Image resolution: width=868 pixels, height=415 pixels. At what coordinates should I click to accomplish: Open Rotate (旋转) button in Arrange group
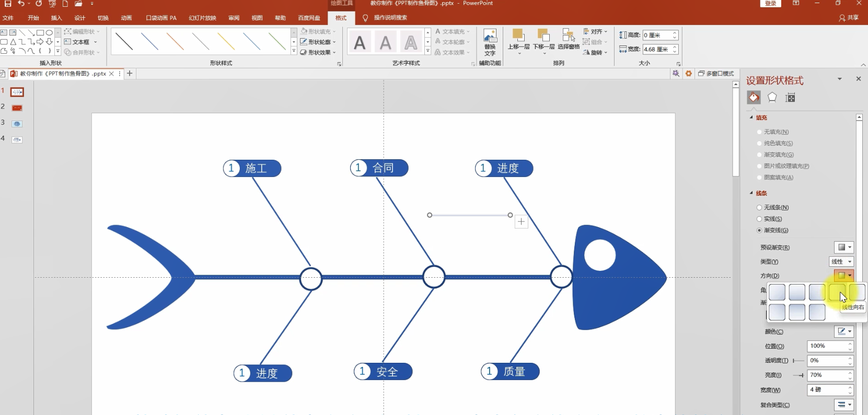tap(595, 52)
